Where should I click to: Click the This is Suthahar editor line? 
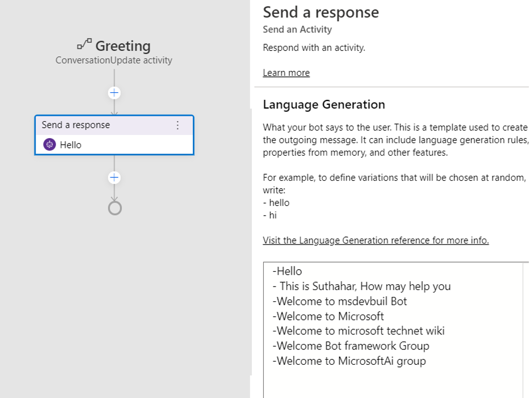click(362, 286)
